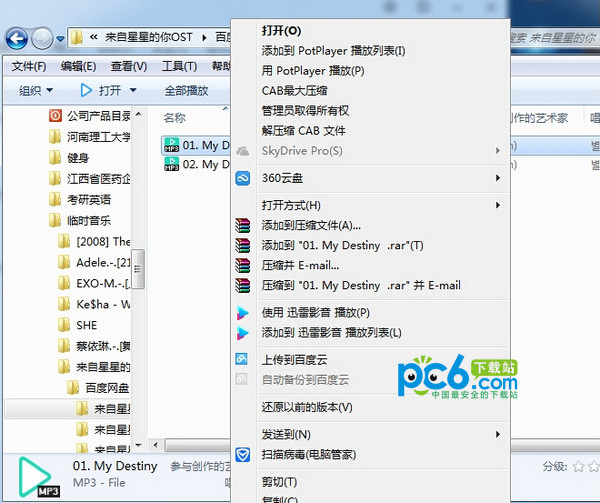This screenshot has width=600, height=503.
Task: Expand the arrow after 来自星星的你OST breadcrumb
Action: coord(204,37)
